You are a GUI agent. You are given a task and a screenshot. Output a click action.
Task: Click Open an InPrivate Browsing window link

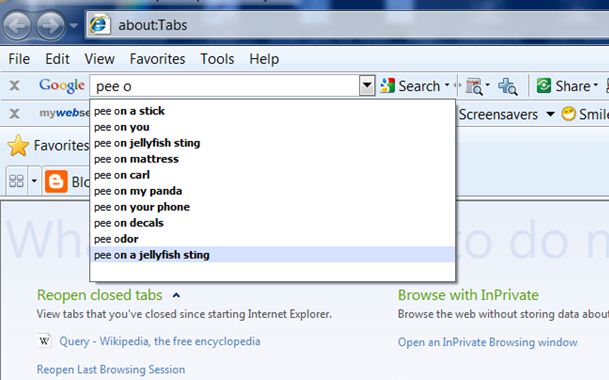pos(487,342)
